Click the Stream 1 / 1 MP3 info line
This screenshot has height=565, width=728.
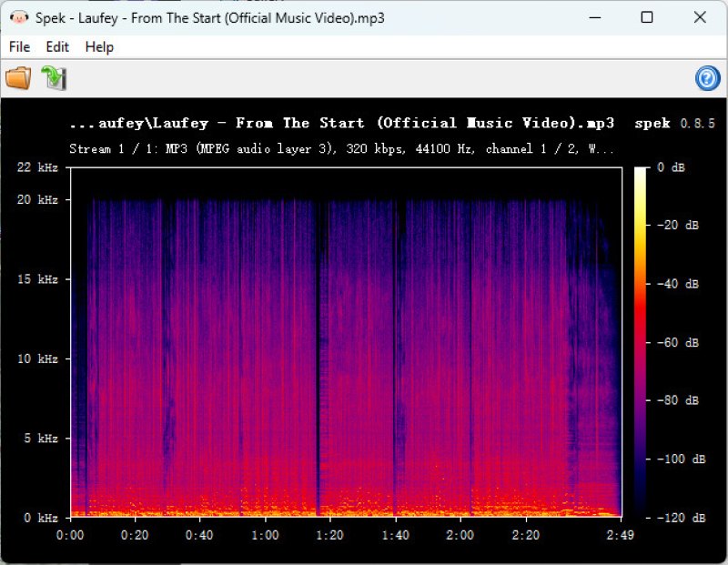[342, 148]
